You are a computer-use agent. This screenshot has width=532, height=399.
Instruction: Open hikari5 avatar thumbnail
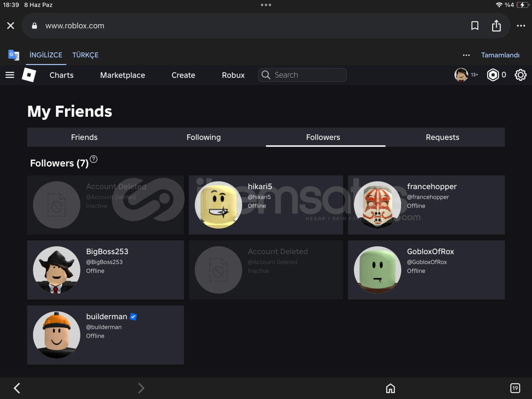218,205
